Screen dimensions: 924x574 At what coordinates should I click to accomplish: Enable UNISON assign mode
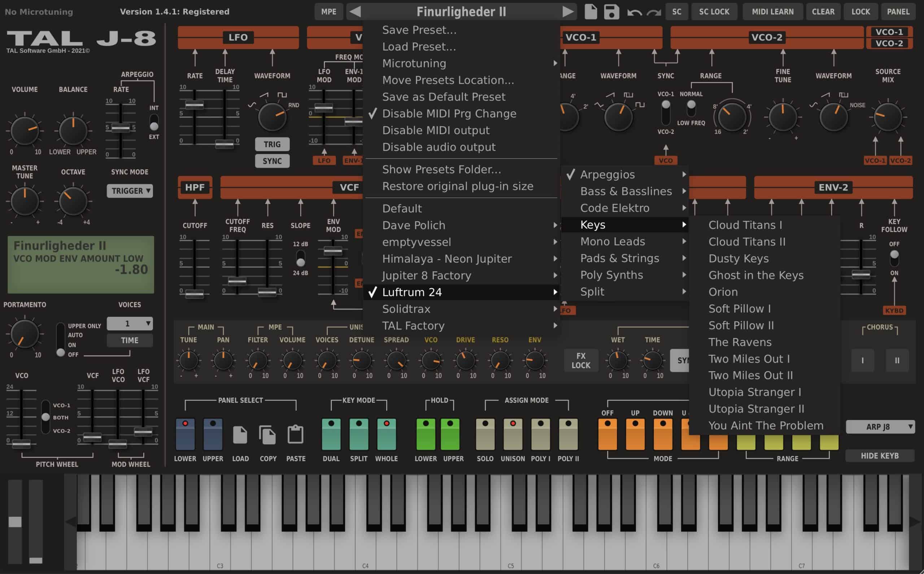(x=513, y=434)
